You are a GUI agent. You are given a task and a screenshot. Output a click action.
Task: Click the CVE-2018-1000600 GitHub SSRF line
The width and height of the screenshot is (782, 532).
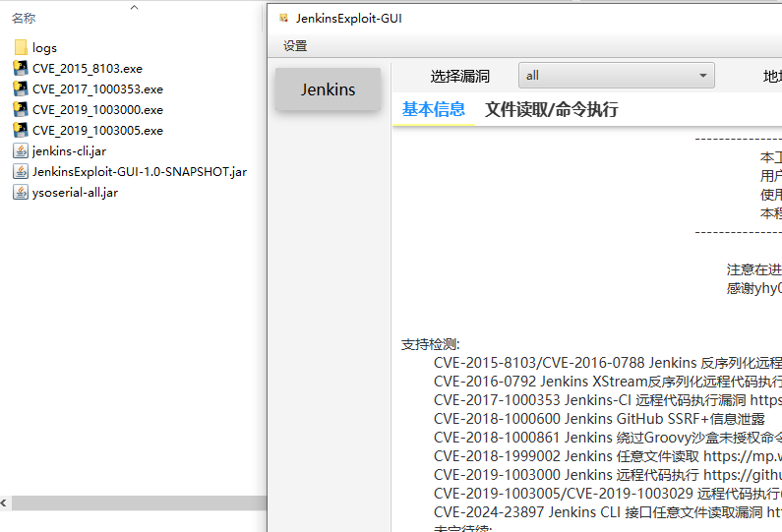point(599,419)
